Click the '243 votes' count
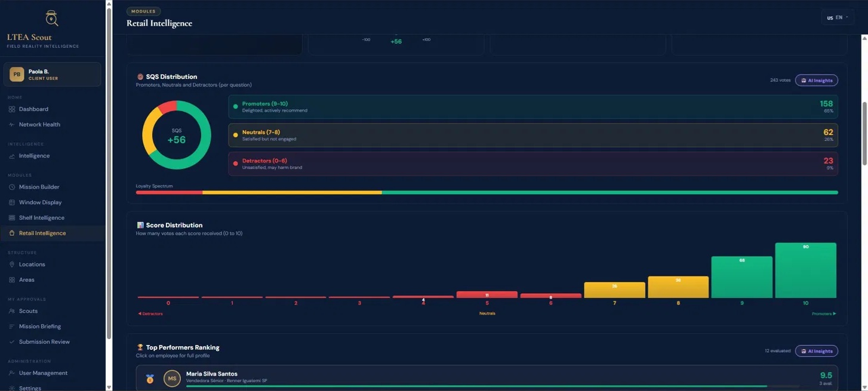This screenshot has height=391, width=868. click(780, 80)
